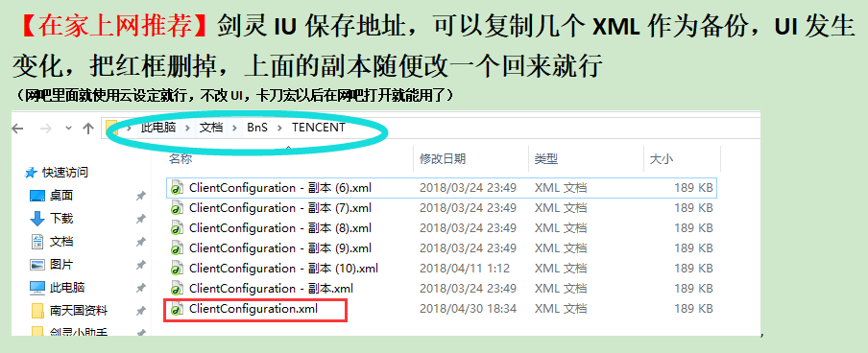This screenshot has width=868, height=353.
Task: Click the XML icon of 副本 (9).xml
Action: tap(177, 248)
